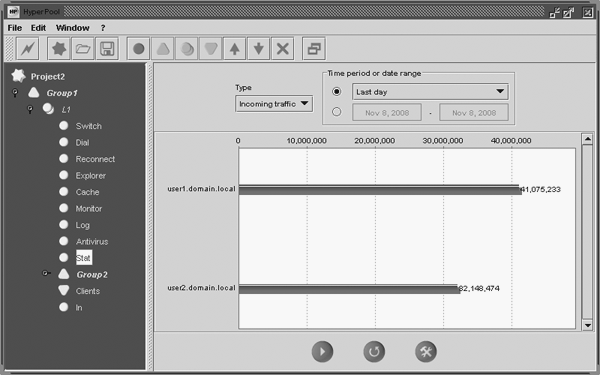Click the iconify window button in title bar
Screen dimensions: 600x375
[x=554, y=12]
